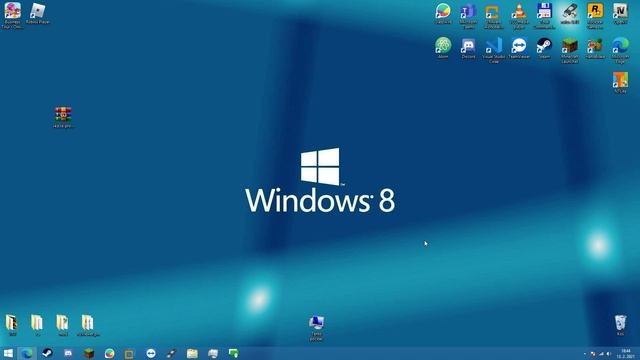Open the yellow-framed VMware desktop shortcut

coord(493,16)
